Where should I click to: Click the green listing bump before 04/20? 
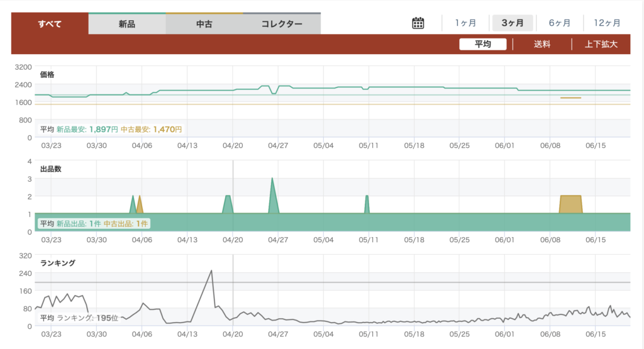pos(228,204)
